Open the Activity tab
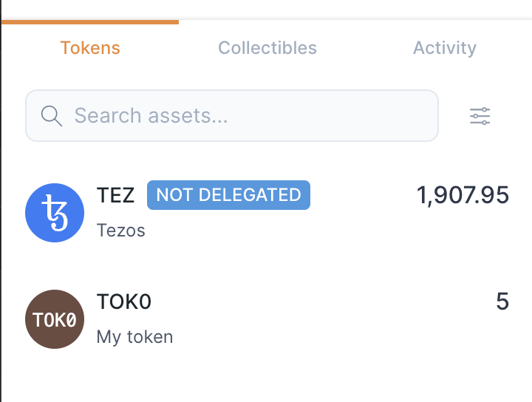The width and height of the screenshot is (532, 402). [x=444, y=48]
